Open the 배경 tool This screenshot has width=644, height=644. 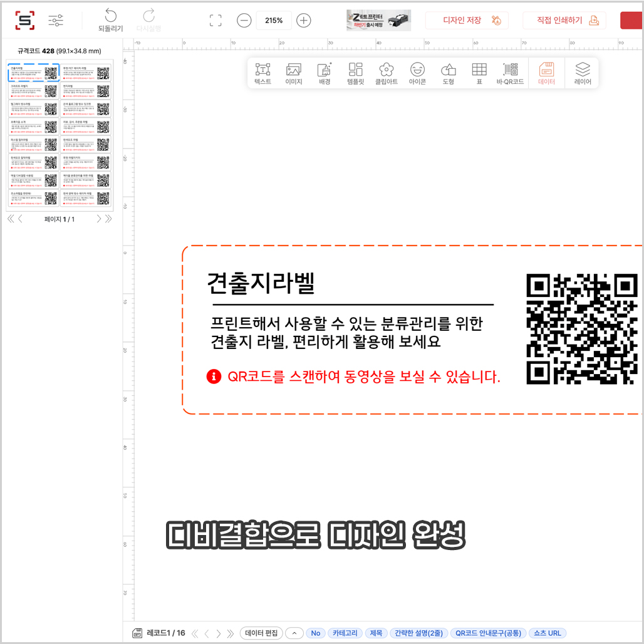coord(325,73)
